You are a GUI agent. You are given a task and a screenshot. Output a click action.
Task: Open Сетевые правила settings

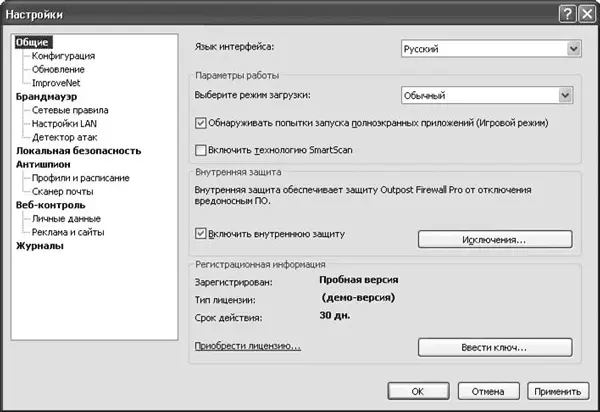point(70,110)
